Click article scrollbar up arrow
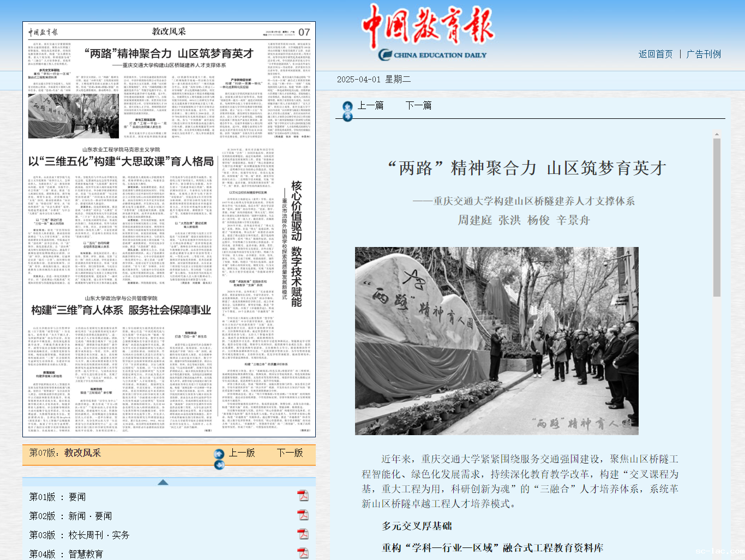Viewport: 745px width, 560px height. pos(717,134)
